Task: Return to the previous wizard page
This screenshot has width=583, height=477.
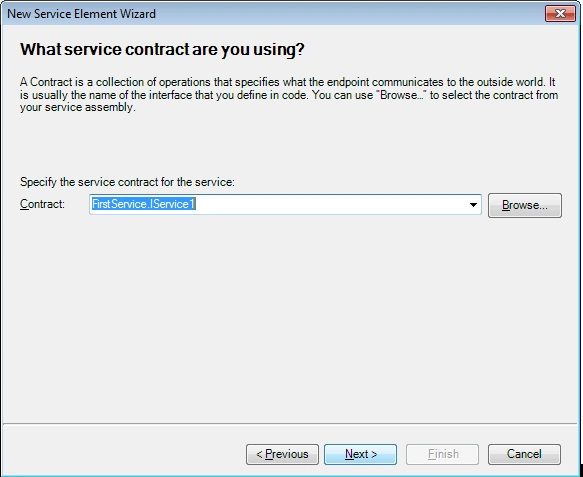Action: (x=282, y=454)
